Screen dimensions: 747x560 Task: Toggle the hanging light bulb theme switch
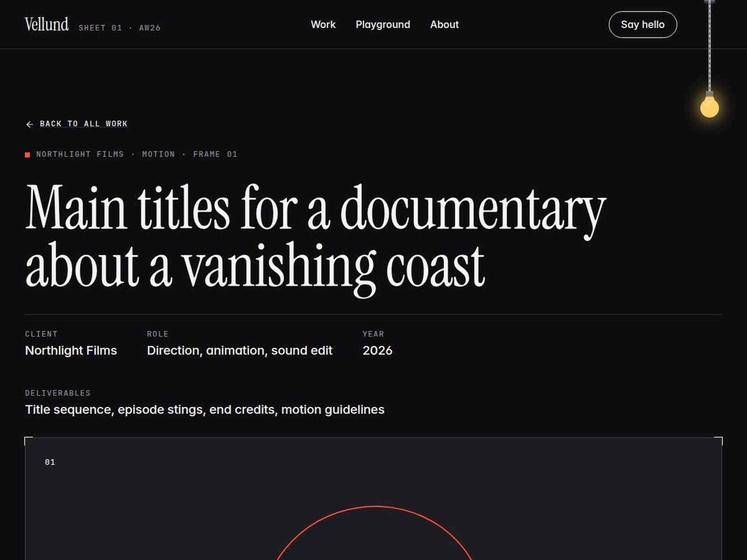(x=709, y=105)
